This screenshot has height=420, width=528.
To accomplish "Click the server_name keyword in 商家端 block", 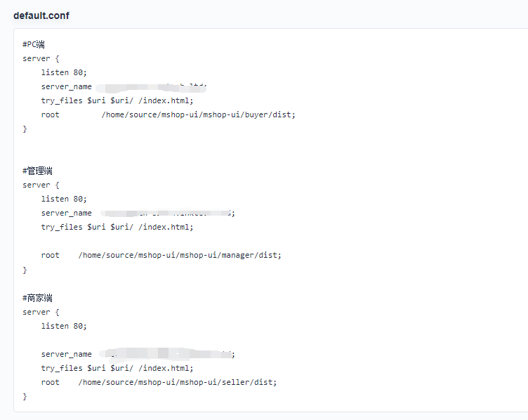I will pyautogui.click(x=66, y=354).
